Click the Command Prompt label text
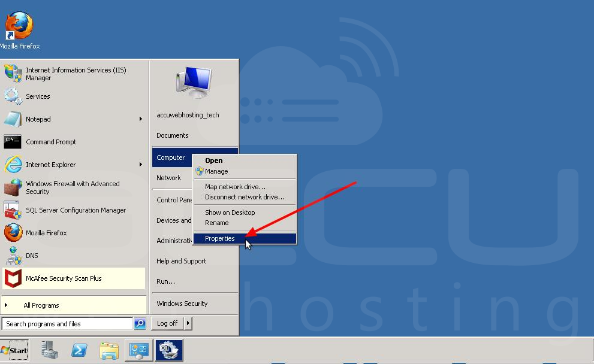The width and height of the screenshot is (594, 364). pyautogui.click(x=51, y=142)
